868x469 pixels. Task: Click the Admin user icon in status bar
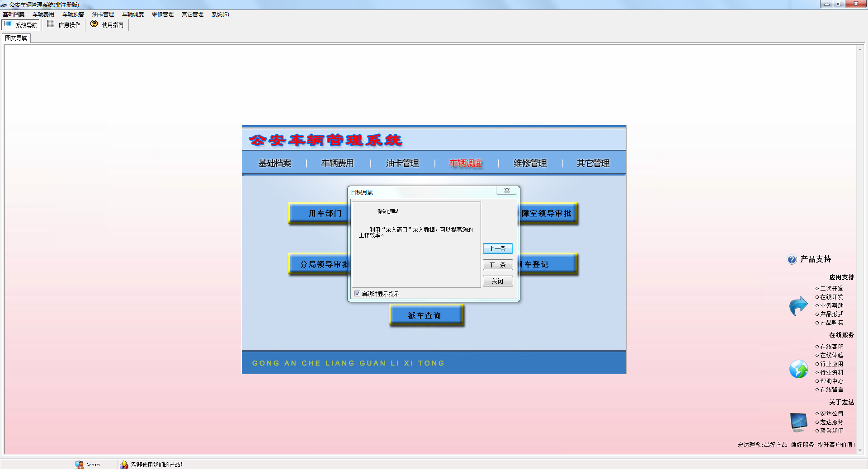click(x=80, y=464)
